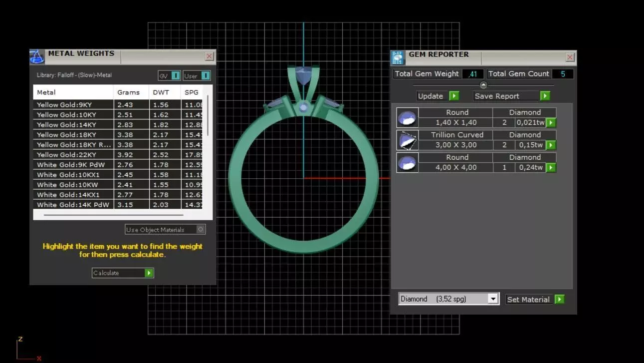The image size is (644, 363).
Task: Click the 1,40 X 1,40 size cell
Action: 455,123
